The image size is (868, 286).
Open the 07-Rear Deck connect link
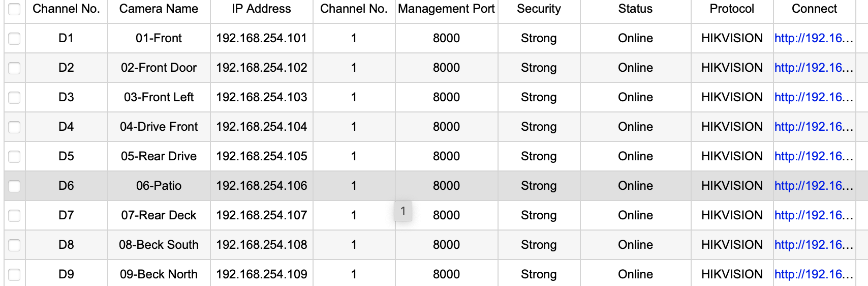[x=813, y=215]
